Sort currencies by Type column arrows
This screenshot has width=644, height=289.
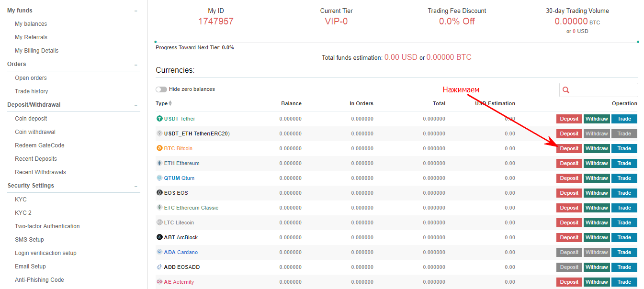(x=170, y=103)
